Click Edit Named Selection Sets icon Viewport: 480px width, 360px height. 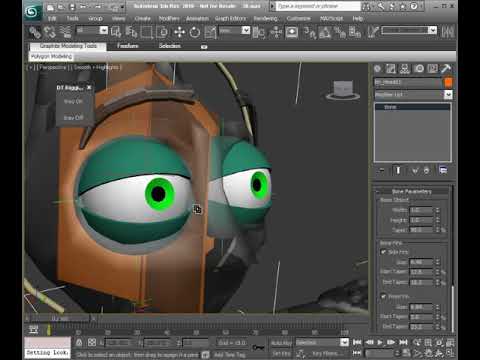coord(373,32)
